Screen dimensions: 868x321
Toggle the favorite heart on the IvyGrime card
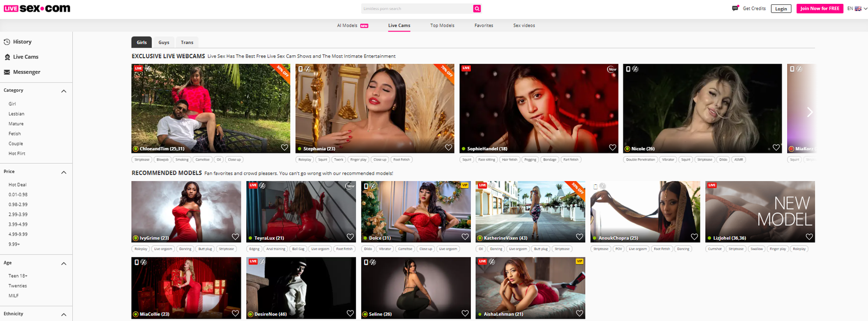coord(235,237)
